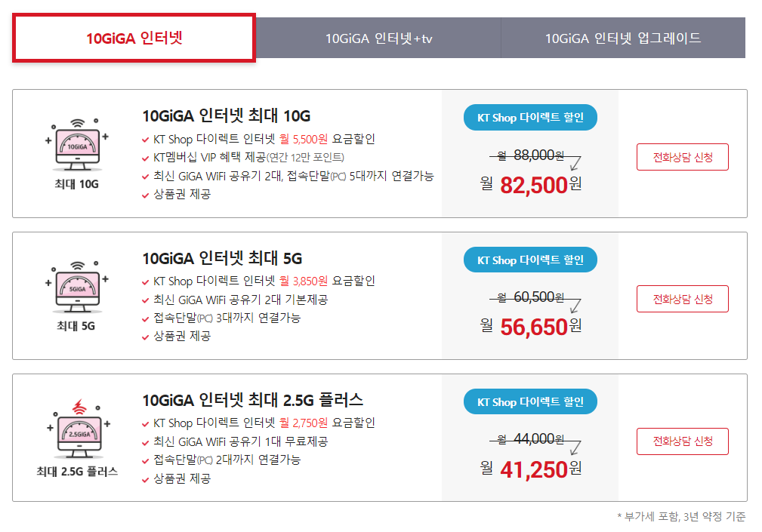Open the 10GiGA 인터넷 최대 10G title
The image size is (762, 532).
(226, 115)
